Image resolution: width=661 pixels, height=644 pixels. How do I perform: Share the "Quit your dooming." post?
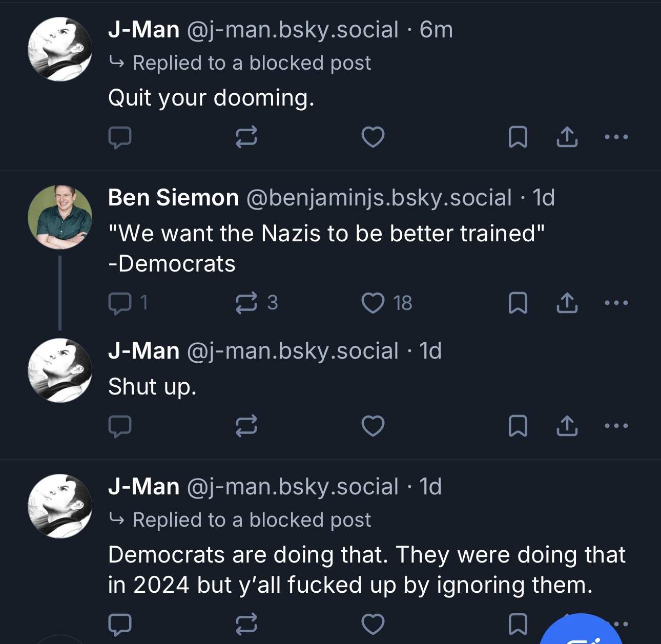567,137
